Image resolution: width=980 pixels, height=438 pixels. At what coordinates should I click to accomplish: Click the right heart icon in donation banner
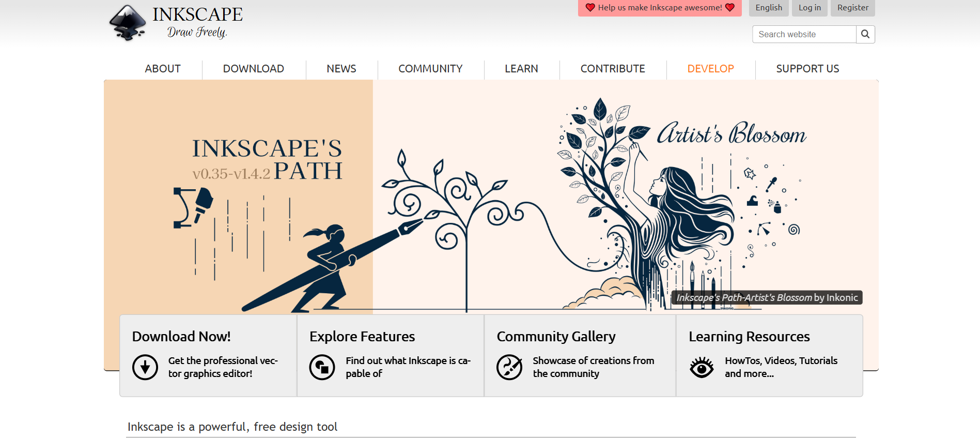[730, 7]
